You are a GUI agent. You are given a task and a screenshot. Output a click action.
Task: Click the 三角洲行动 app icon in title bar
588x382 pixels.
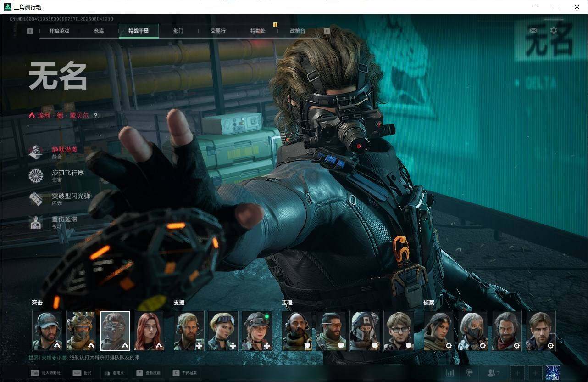[x=7, y=7]
